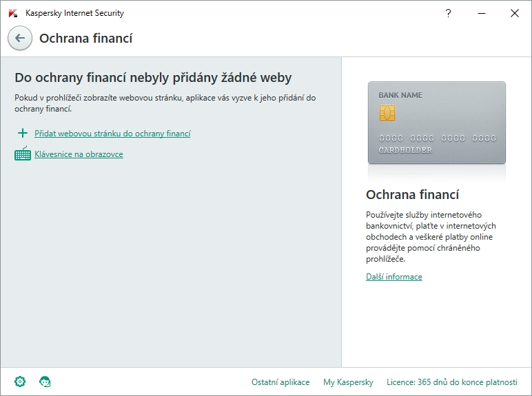Viewport: 532px width, 396px height.
Task: Follow the 'Další informace' link
Action: [394, 277]
